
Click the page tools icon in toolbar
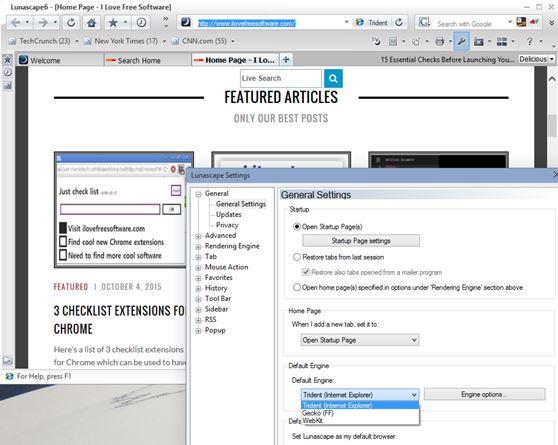point(393,42)
